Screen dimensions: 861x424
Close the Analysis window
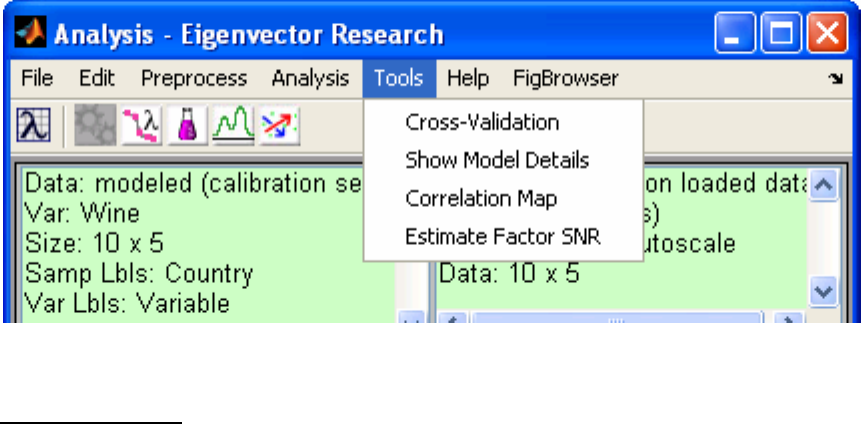pyautogui.click(x=828, y=34)
